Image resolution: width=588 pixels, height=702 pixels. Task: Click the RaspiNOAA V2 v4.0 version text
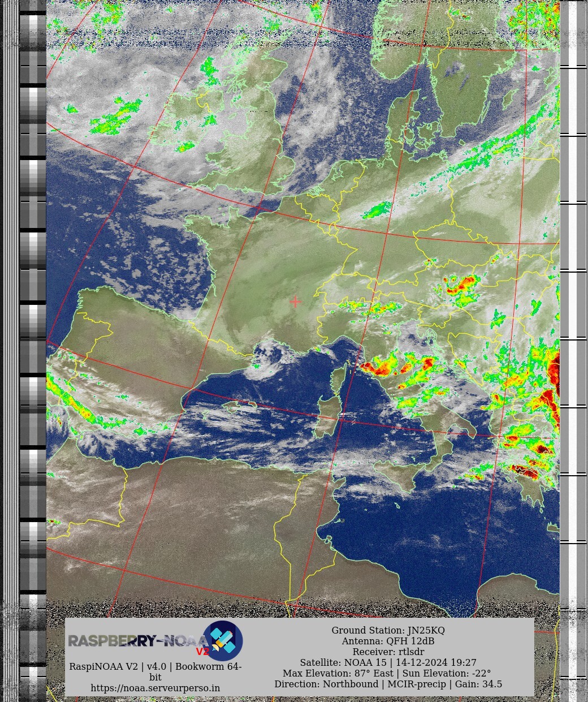(155, 666)
